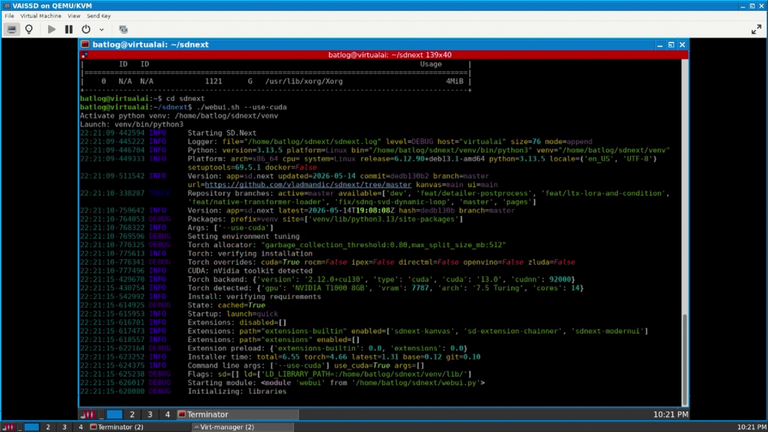Shut down the virtual machine power icon
768x432 pixels.
[x=86, y=29]
